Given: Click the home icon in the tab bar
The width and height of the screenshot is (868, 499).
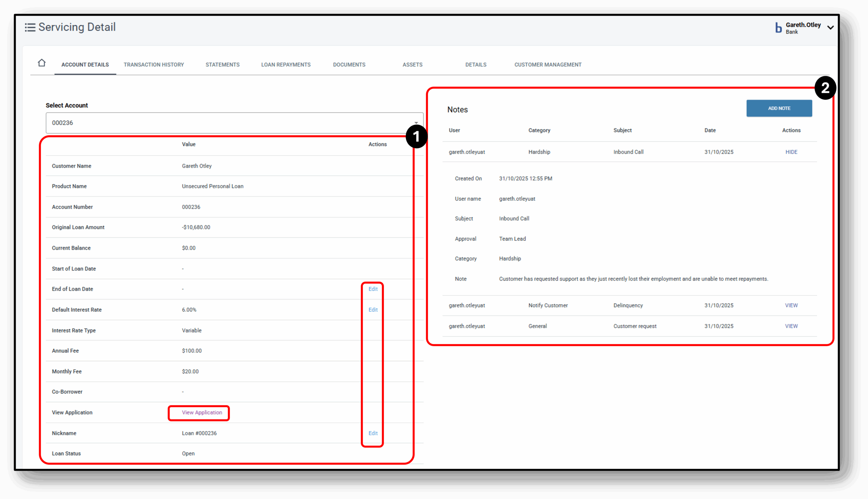Looking at the screenshot, I should [x=41, y=63].
